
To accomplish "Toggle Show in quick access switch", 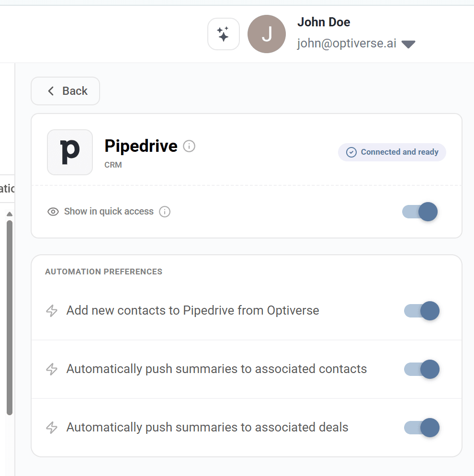I will coord(420,212).
